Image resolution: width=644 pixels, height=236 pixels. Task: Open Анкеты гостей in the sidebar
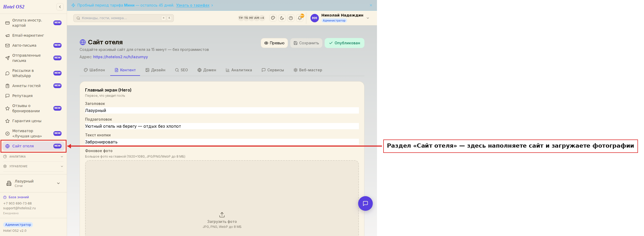point(33,86)
